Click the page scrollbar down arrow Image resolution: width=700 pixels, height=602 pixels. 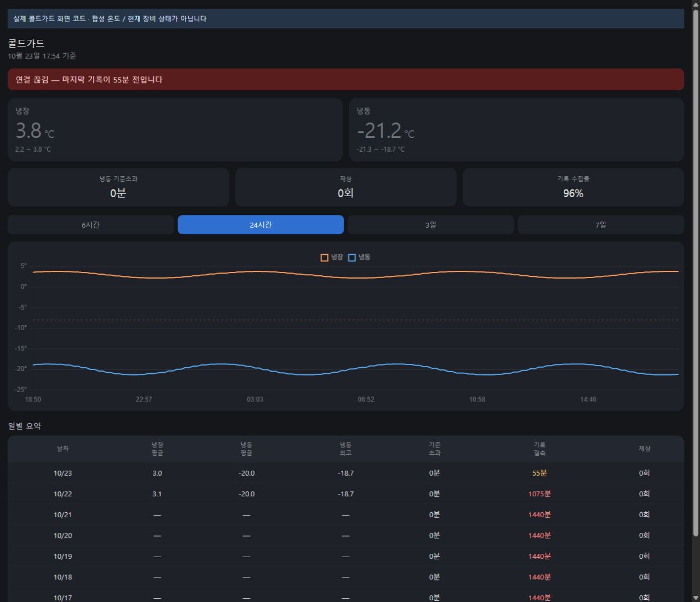click(x=696, y=598)
